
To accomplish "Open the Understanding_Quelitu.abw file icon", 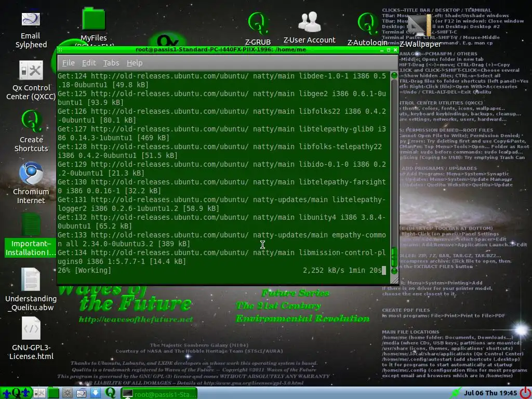I will [31, 289].
